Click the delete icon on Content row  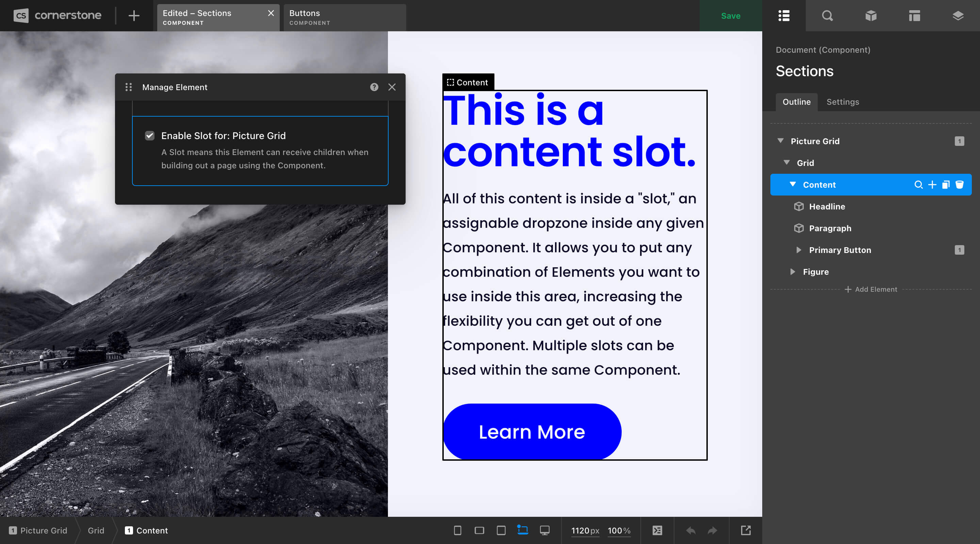click(x=960, y=185)
